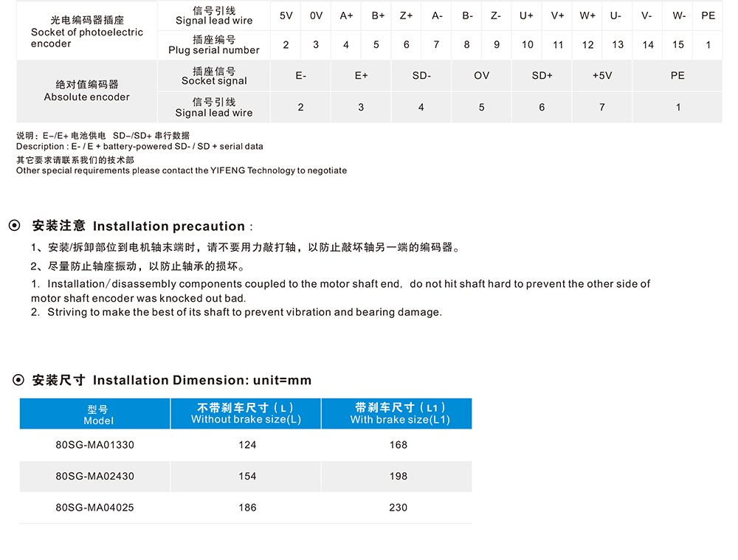
Task: Select PE in the absolute encoder row
Action: point(677,76)
